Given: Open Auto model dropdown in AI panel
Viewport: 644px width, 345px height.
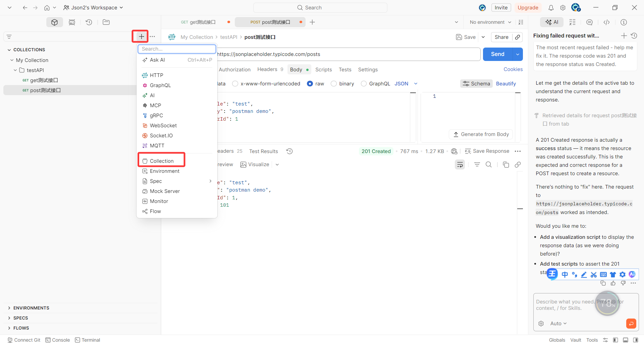Looking at the screenshot, I should click(x=558, y=324).
